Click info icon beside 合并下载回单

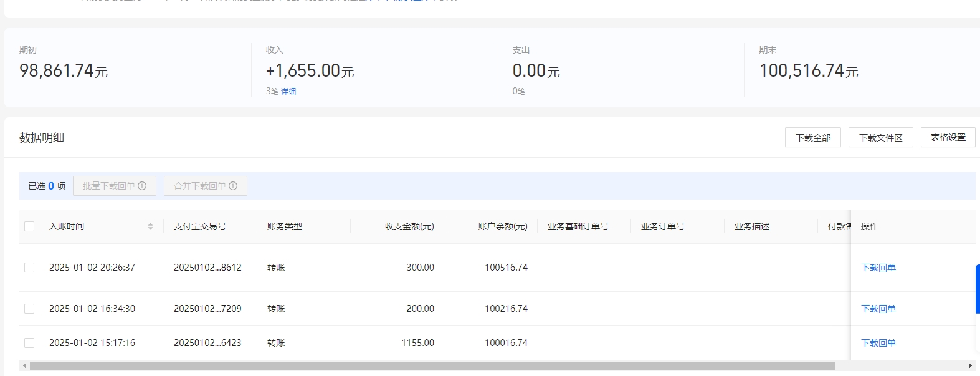tap(233, 186)
